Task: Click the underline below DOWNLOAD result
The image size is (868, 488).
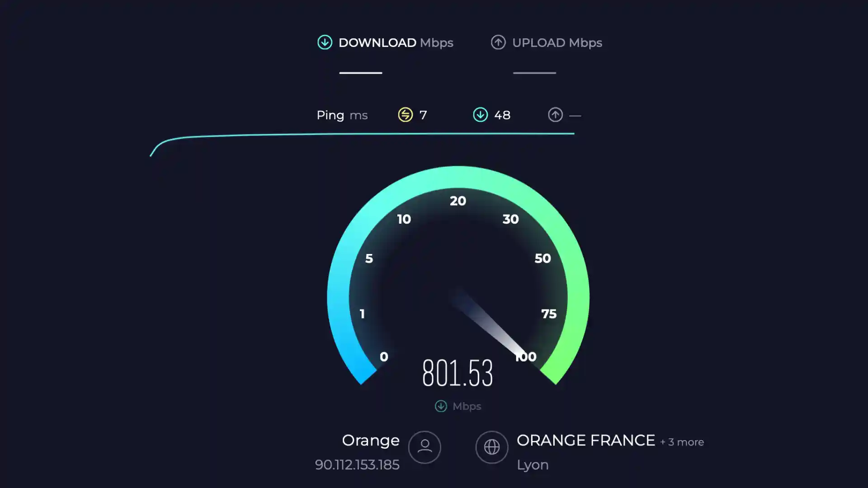Action: (x=361, y=73)
